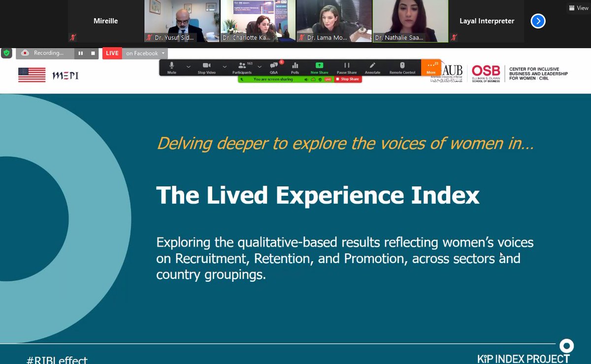Switch gallery layout with View button
This screenshot has width=591, height=364.
point(579,8)
